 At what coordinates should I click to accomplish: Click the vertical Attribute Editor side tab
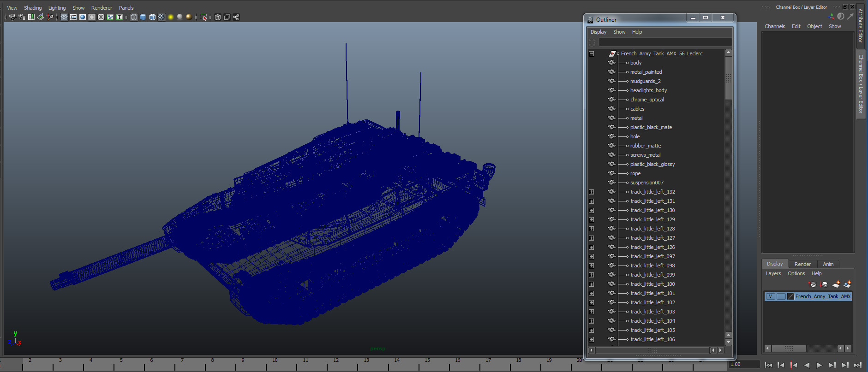tap(861, 26)
